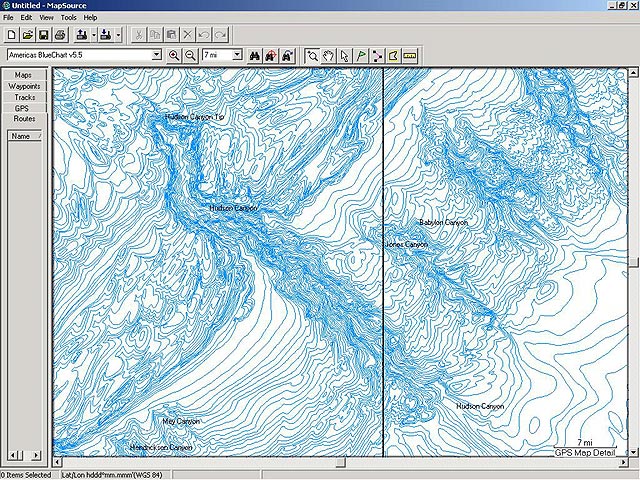Open the 7 mi zoom scale dropdown

(237, 55)
